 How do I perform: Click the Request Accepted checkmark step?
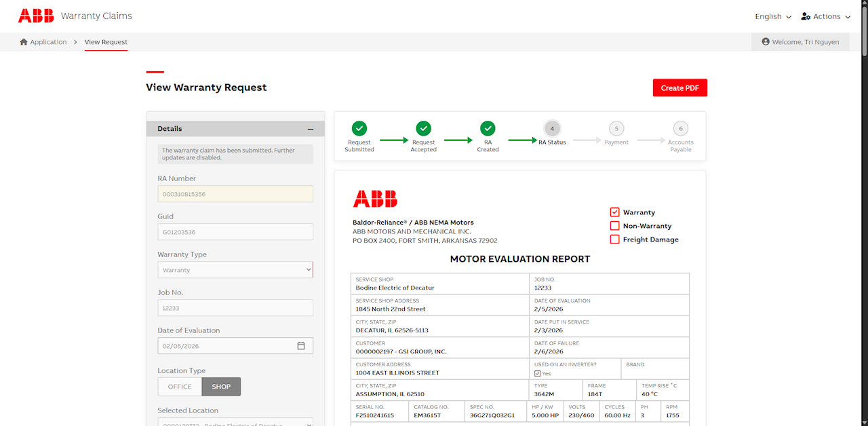point(423,128)
